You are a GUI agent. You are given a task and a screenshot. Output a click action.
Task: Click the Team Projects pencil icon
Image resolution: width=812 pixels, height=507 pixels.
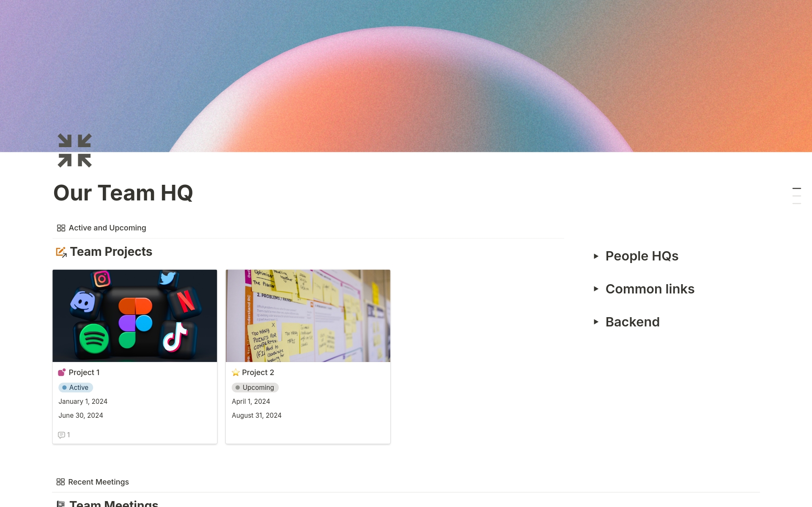61,252
